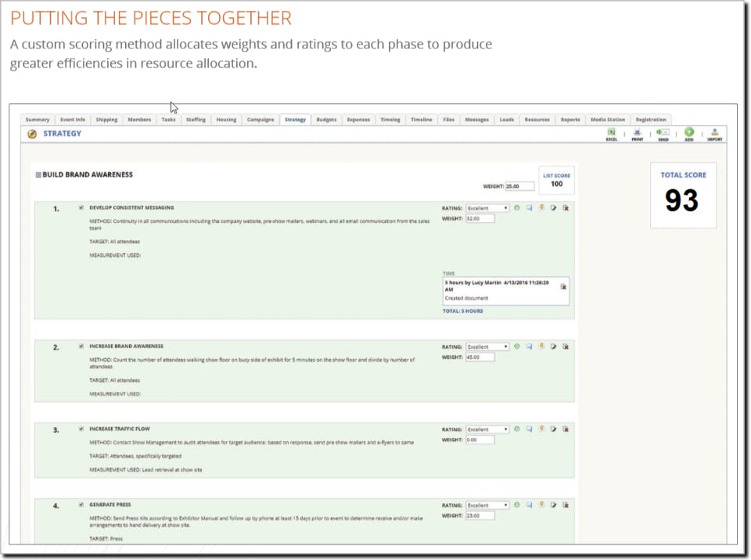
Task: Click the Increase Brand Awareness weight field
Action: click(480, 357)
